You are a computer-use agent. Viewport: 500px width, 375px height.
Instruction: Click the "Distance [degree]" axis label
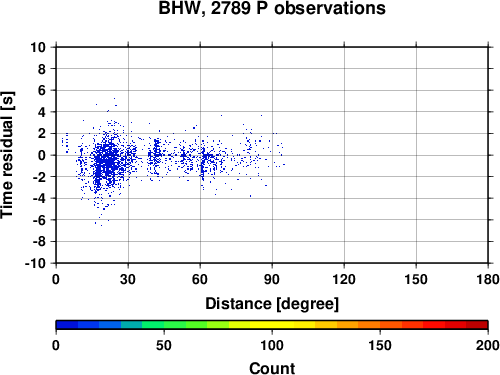pyautogui.click(x=272, y=304)
